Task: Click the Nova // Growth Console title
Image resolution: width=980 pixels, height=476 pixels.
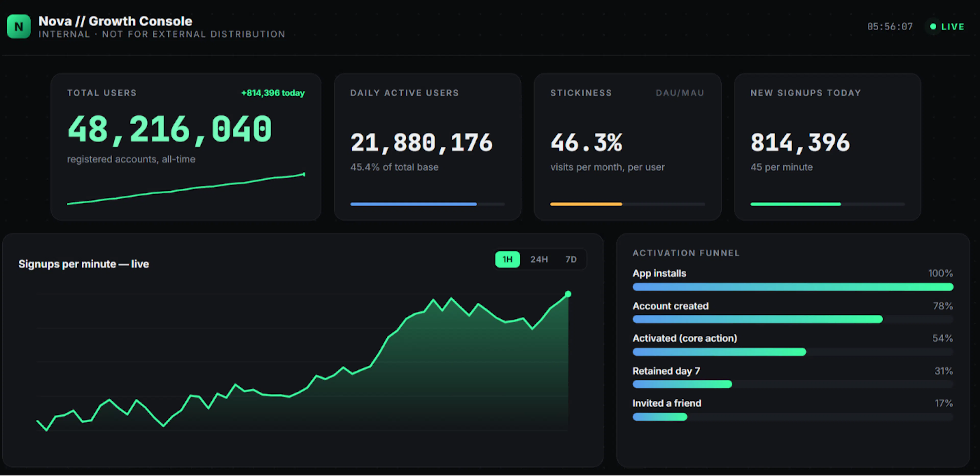Action: coord(115,21)
